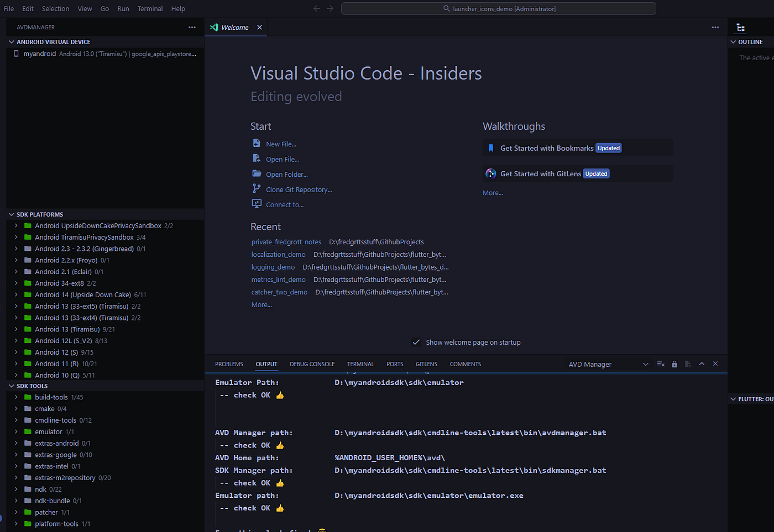Open editor more actions ellipsis menu

[715, 27]
